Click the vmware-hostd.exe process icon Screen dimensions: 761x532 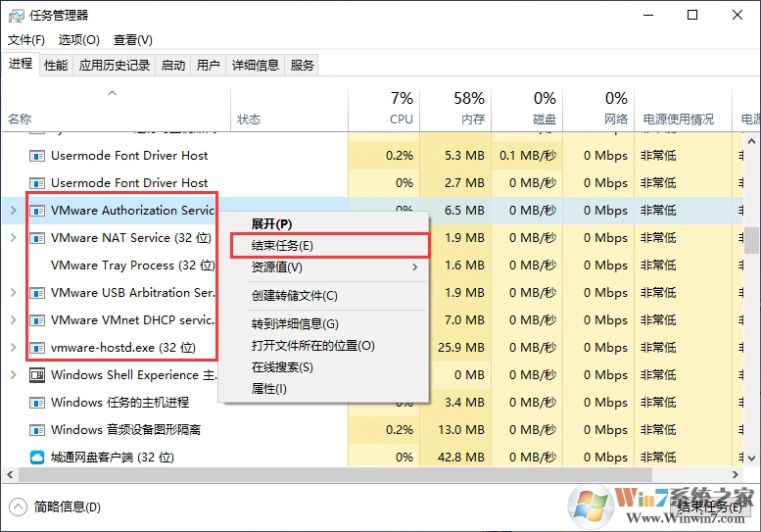(x=37, y=348)
